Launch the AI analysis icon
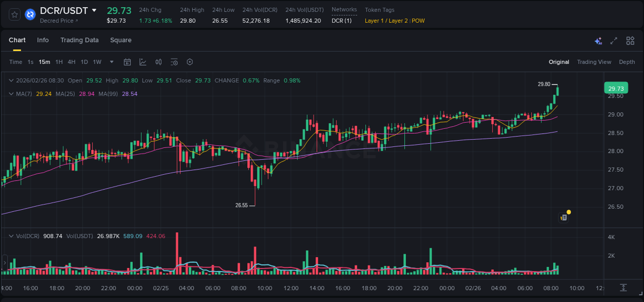Screen dimensions: 644x302 pyautogui.click(x=598, y=40)
